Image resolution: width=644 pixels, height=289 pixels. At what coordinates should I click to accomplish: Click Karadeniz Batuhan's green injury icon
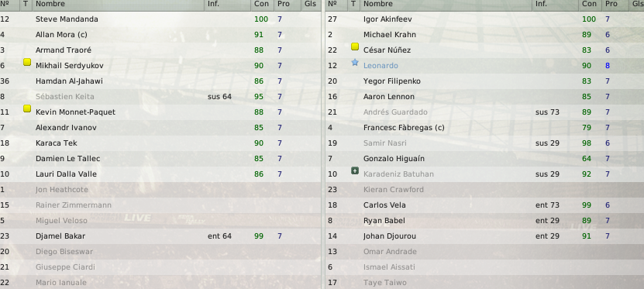point(355,170)
